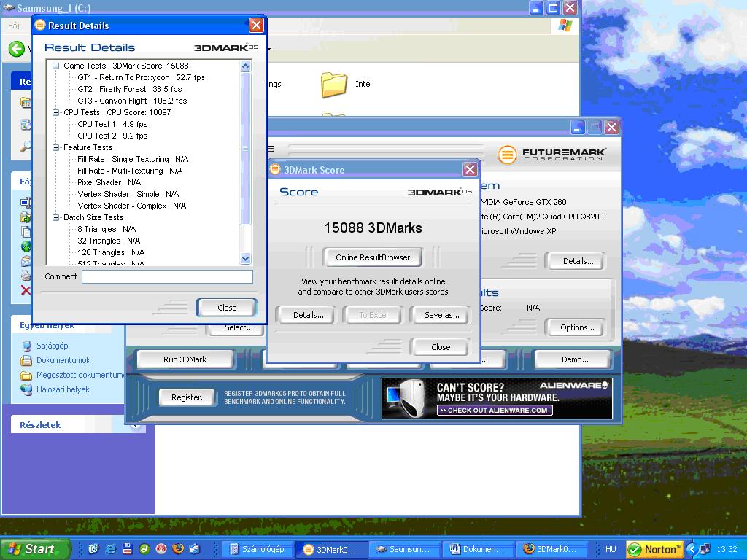
Task: Select the 32 Triangles row
Action: coord(109,241)
